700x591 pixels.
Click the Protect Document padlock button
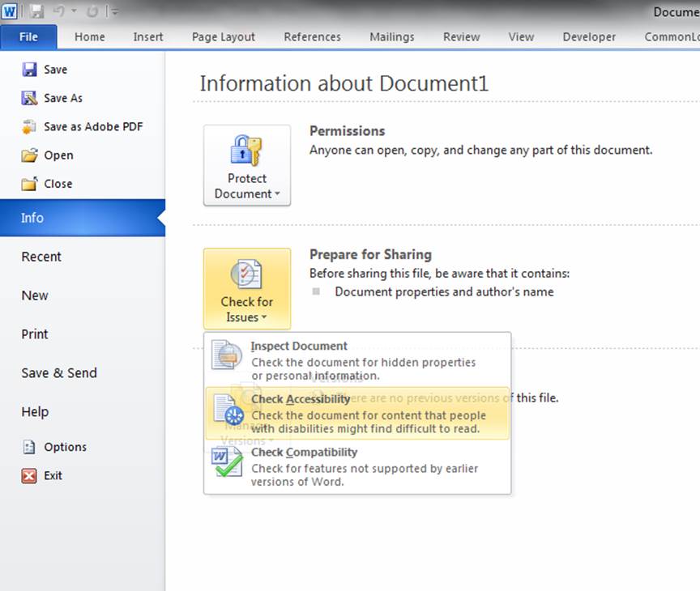247,165
